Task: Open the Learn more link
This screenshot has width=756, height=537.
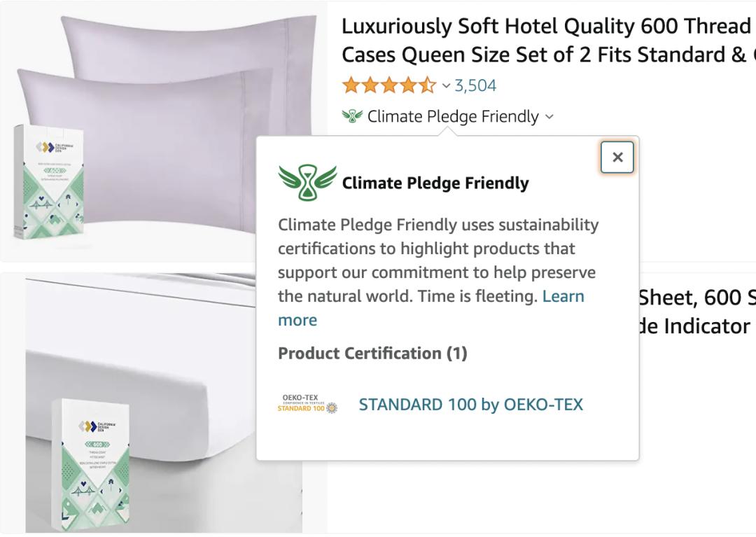Action: pos(564,296)
